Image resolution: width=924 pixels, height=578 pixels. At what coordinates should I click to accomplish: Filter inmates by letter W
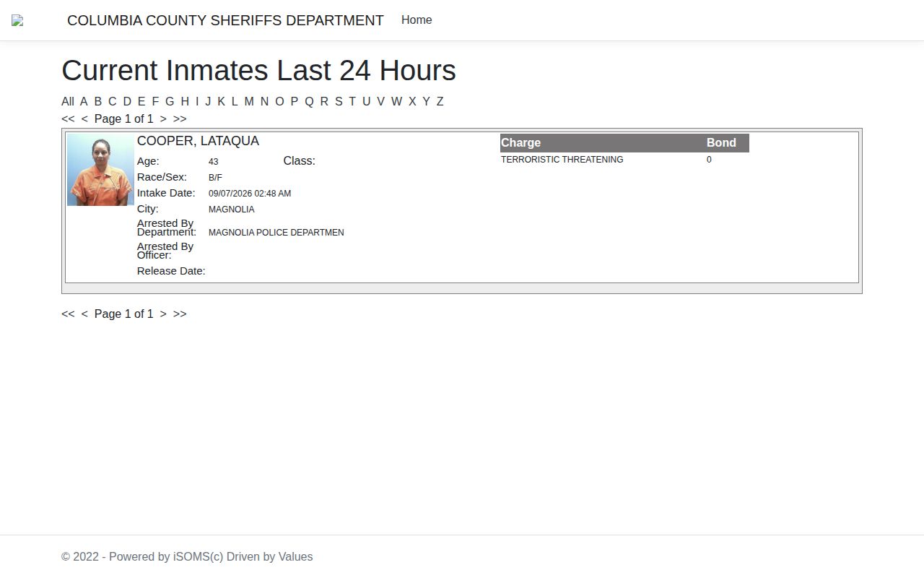click(396, 102)
